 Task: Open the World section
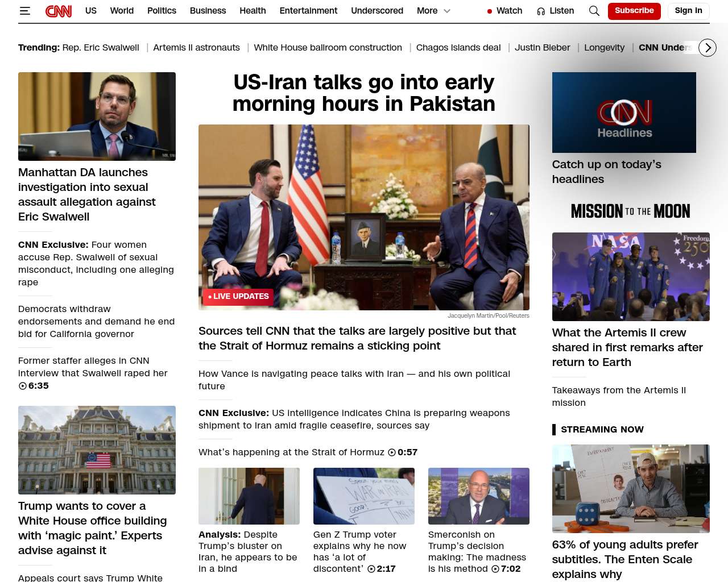click(122, 11)
